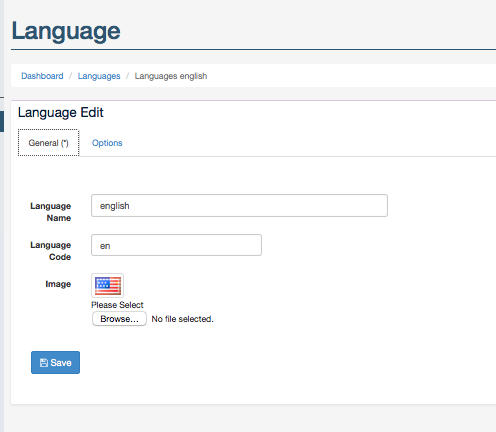Image resolution: width=496 pixels, height=432 pixels.
Task: Focus the Language Code input field
Action: coord(176,245)
